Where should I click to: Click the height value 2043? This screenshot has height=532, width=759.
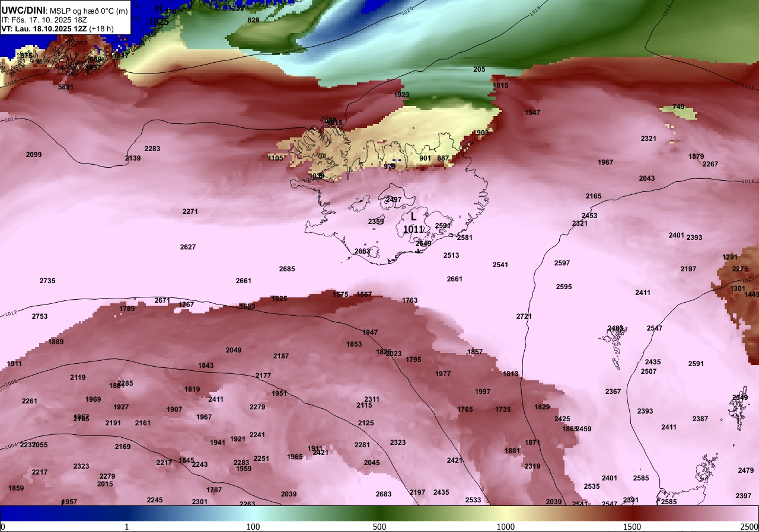tap(647, 178)
